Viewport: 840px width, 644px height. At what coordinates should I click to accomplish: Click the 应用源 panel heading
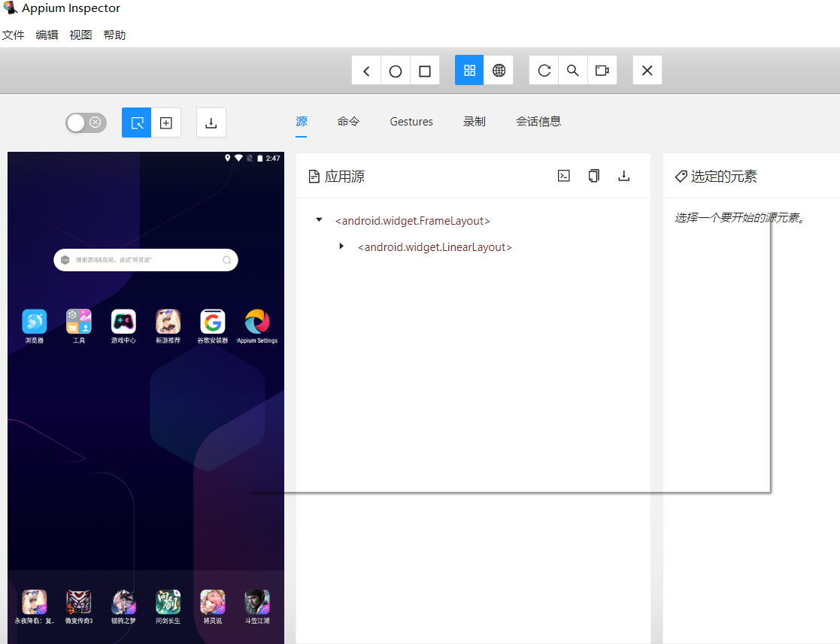tap(344, 176)
